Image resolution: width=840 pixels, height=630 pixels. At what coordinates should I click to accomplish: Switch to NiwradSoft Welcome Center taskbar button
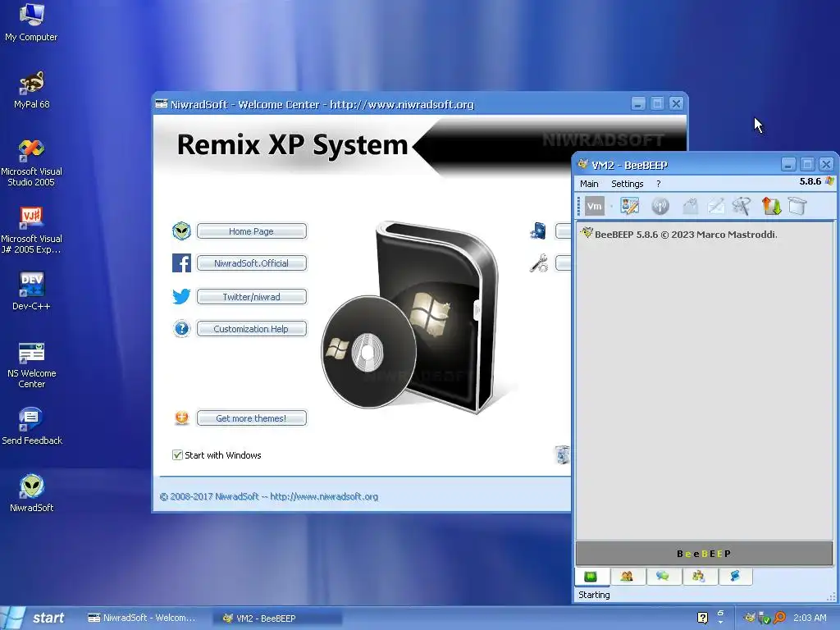pos(143,618)
